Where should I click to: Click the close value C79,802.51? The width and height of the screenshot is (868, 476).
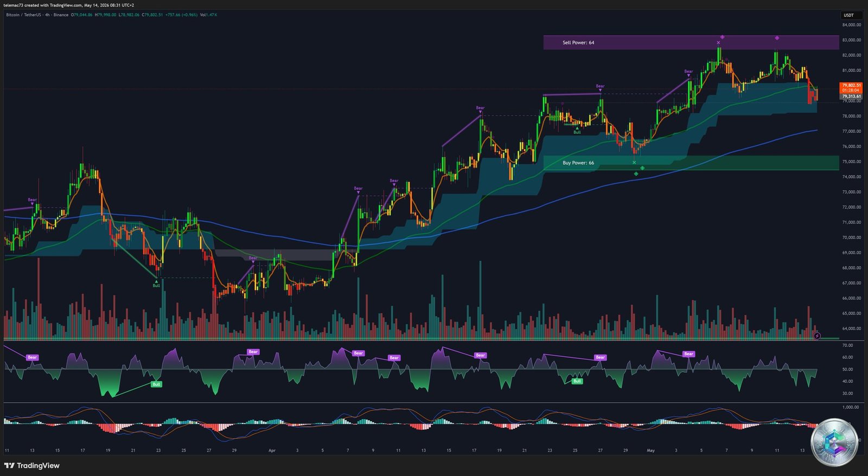pos(152,15)
